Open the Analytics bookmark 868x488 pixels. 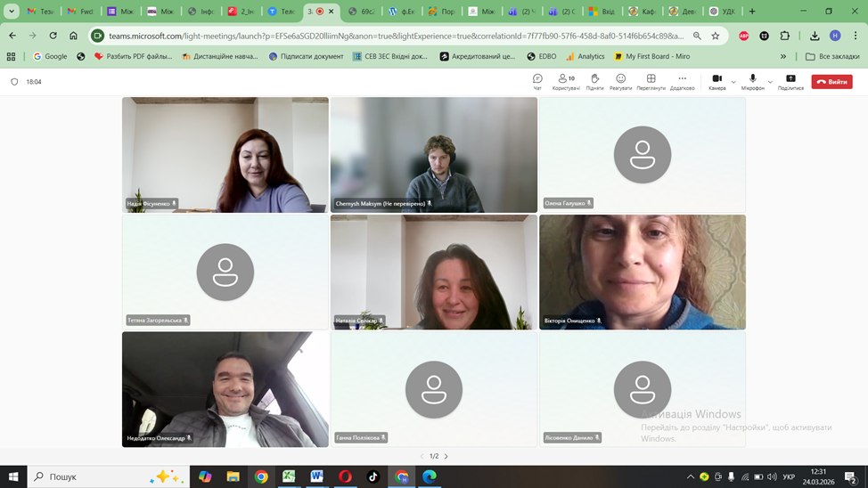tap(585, 56)
